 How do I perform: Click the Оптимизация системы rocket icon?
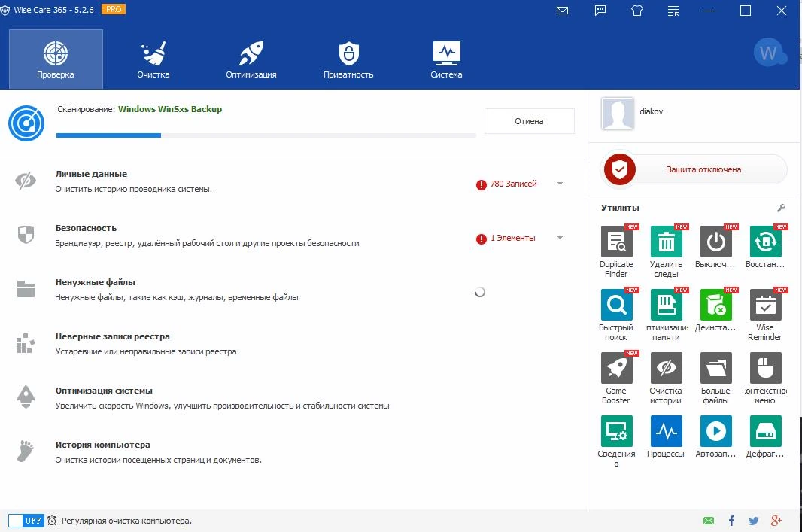pos(26,397)
